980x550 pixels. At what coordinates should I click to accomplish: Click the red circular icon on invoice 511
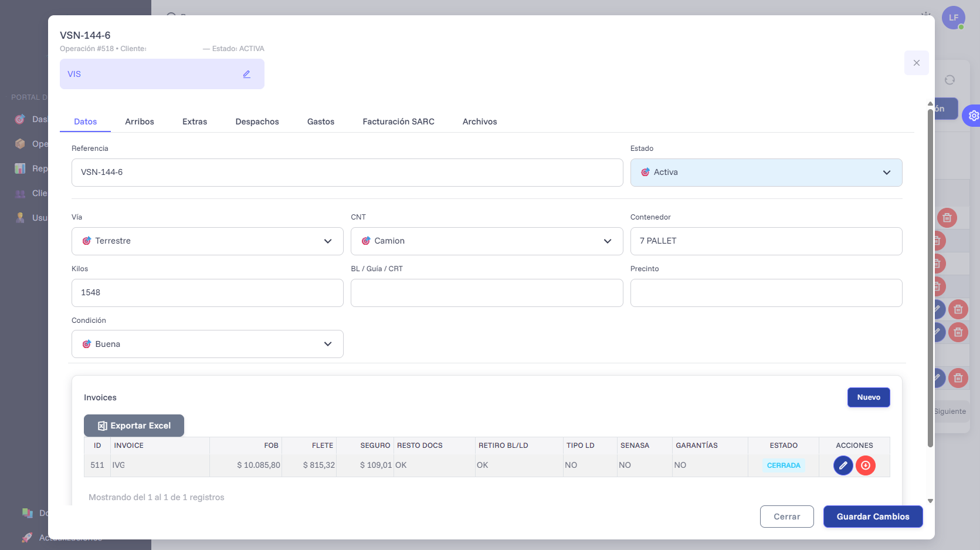(866, 465)
